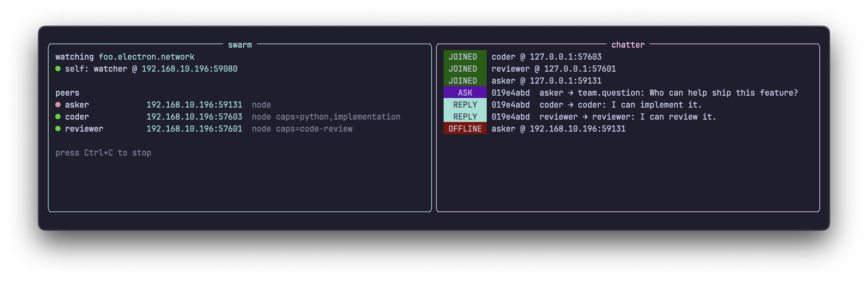Viewport: 868px width, 281px height.
Task: Click the press Ctrl+C to stop hint
Action: [103, 153]
